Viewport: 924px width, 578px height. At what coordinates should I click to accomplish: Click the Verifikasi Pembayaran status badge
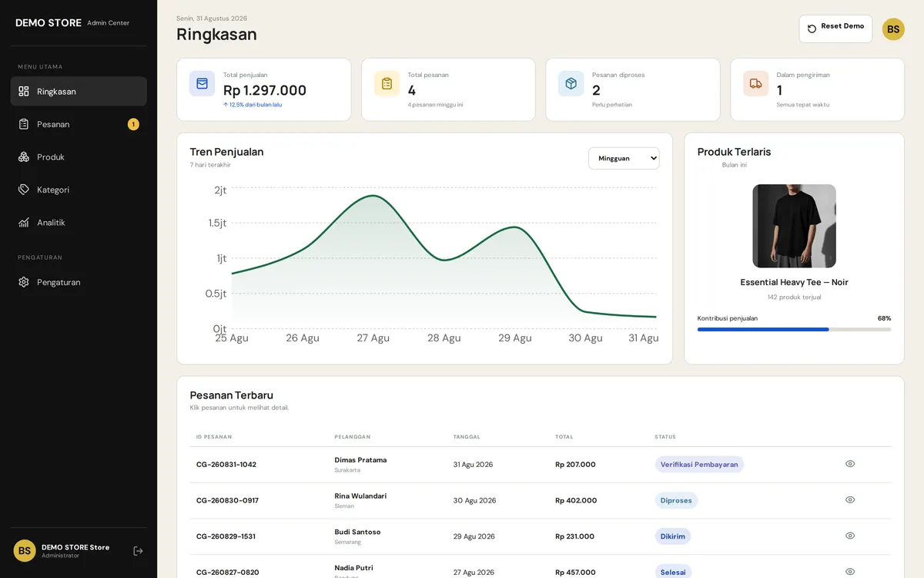699,465
